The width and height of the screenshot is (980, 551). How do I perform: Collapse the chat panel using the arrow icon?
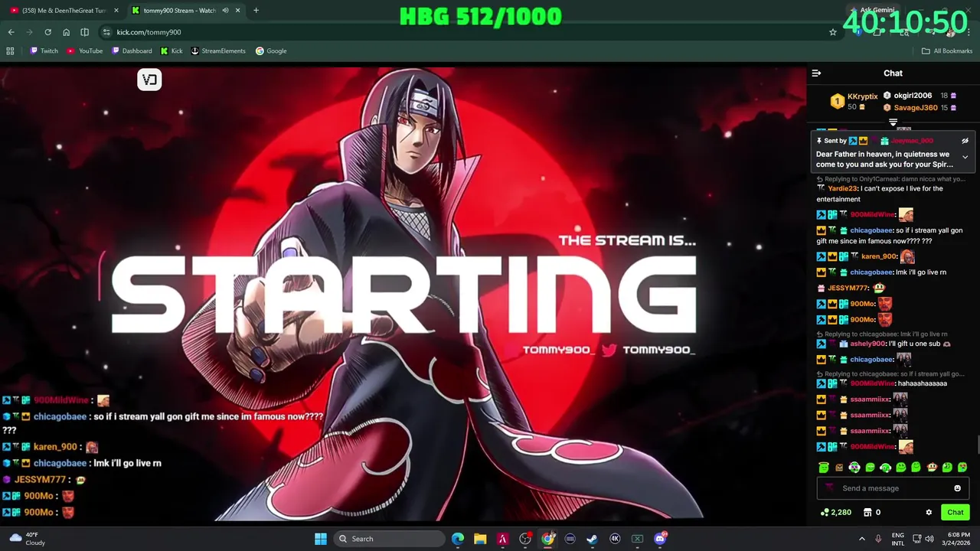816,73
